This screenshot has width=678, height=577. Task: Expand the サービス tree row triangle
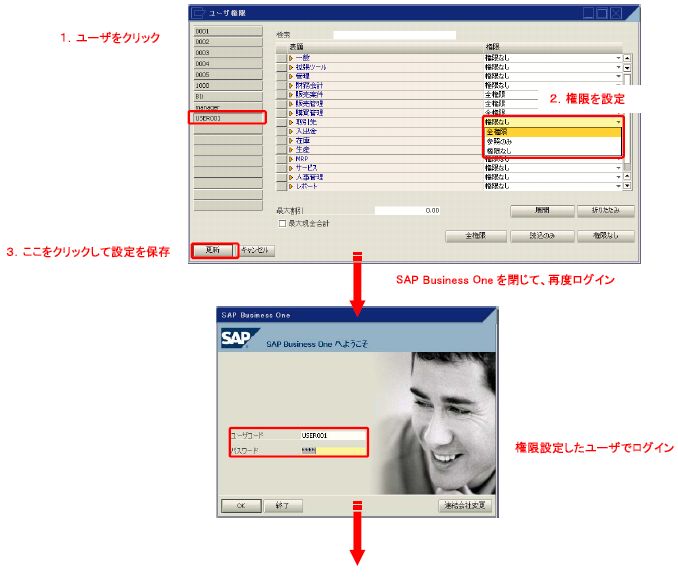coord(291,168)
